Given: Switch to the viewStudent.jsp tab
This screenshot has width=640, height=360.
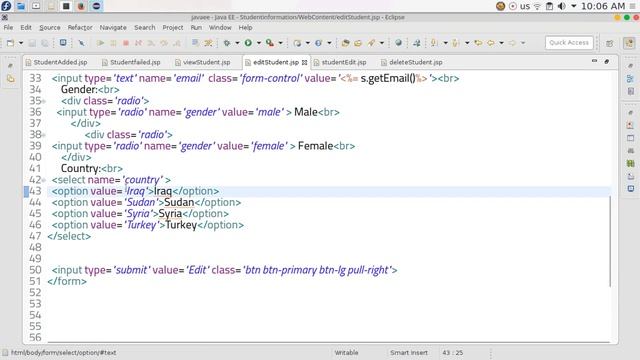Looking at the screenshot, I should [203, 62].
